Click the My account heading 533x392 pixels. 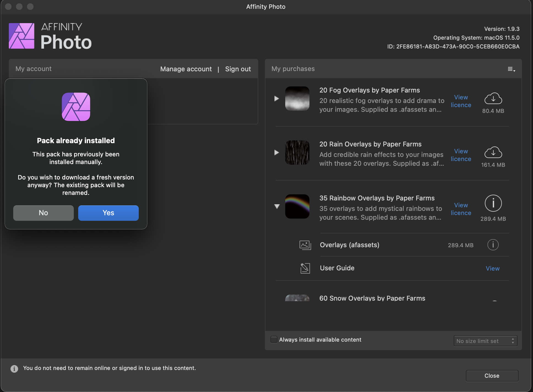(x=34, y=69)
